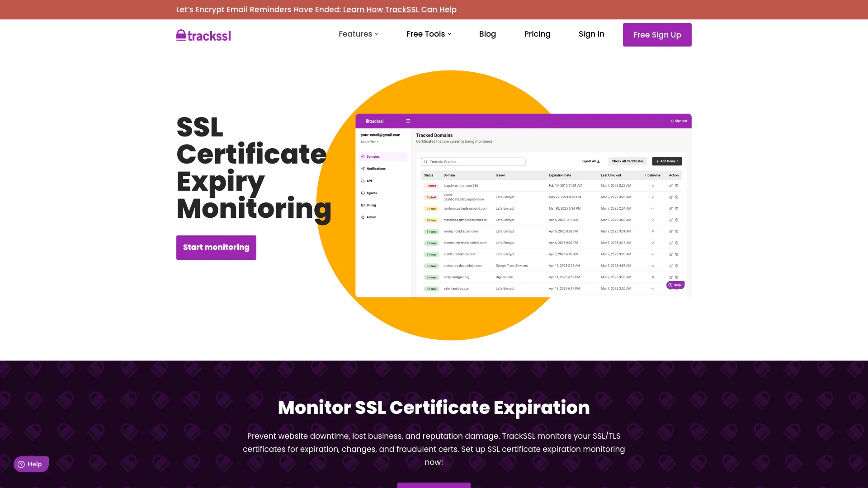This screenshot has height=488, width=868.
Task: Click the edit icon for ldap.forumsys.com:636
Action: coord(671,186)
